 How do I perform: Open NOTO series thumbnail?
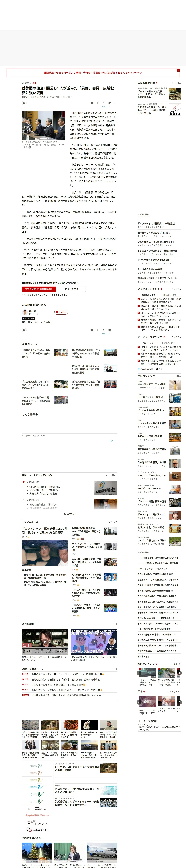point(175,110)
